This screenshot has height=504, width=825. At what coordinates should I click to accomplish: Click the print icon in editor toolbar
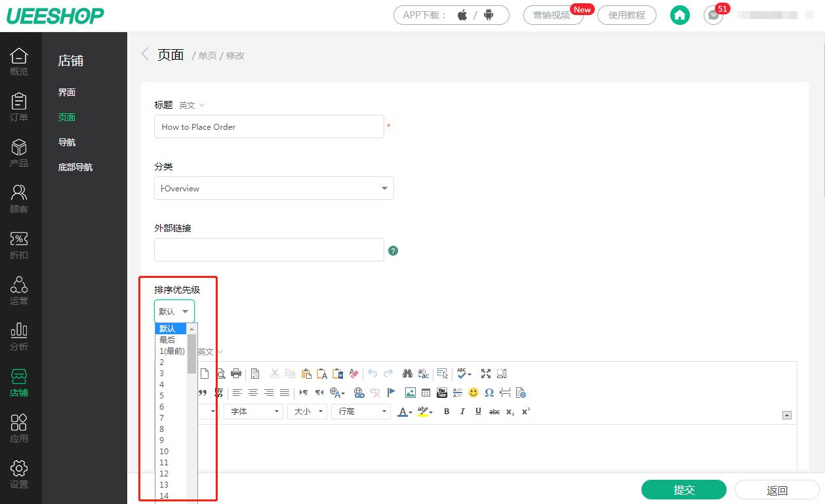coord(236,374)
